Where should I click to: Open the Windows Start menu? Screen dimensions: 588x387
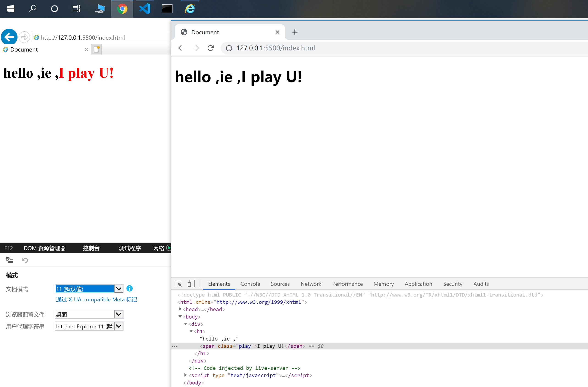[10, 9]
